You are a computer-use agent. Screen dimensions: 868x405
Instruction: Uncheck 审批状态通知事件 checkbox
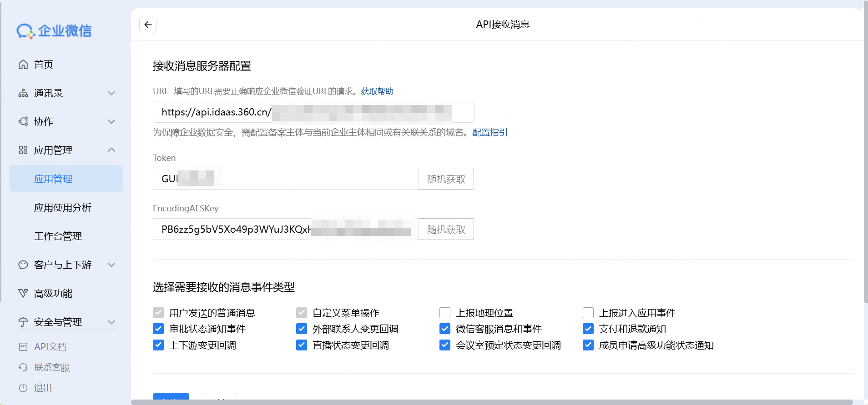pos(158,329)
